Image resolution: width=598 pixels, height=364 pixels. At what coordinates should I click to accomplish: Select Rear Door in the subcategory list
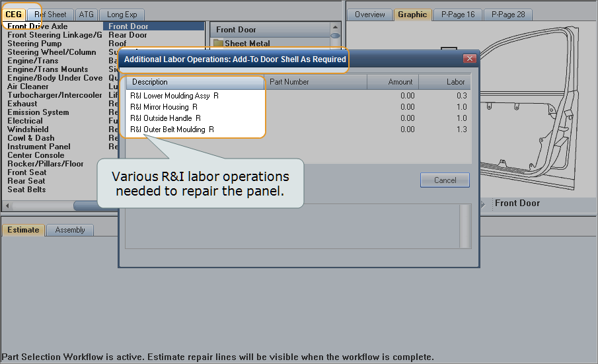(x=128, y=35)
